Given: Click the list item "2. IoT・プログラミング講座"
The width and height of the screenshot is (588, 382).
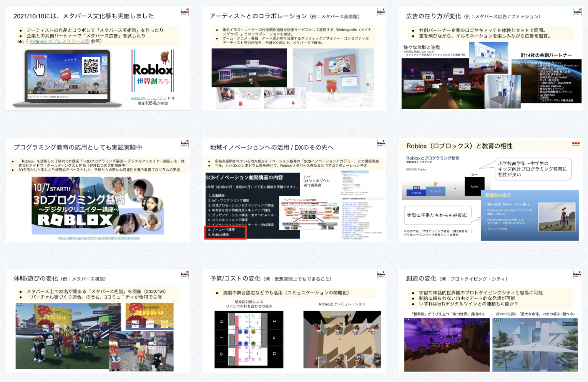Looking at the screenshot, I should click(x=229, y=201).
